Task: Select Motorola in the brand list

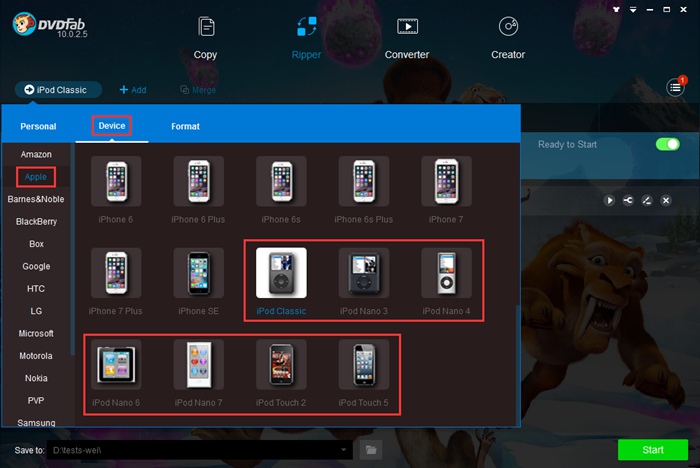Action: 36,355
